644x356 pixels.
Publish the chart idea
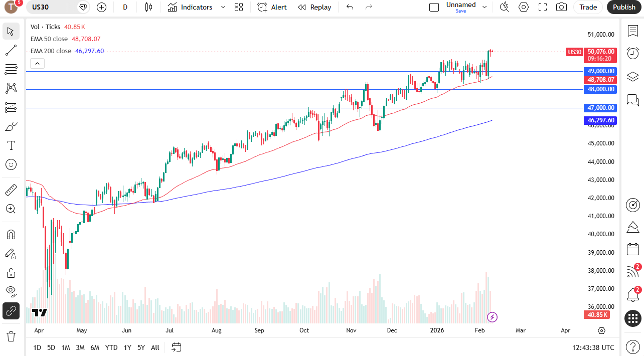[624, 7]
